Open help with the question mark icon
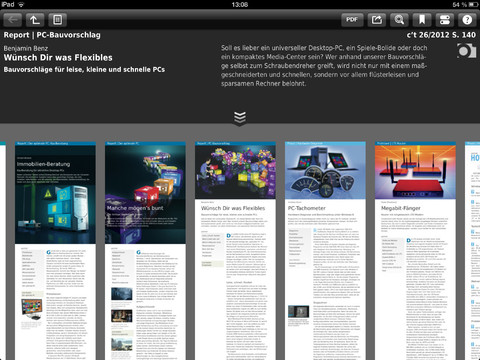This screenshot has height=360, width=480. [x=467, y=20]
